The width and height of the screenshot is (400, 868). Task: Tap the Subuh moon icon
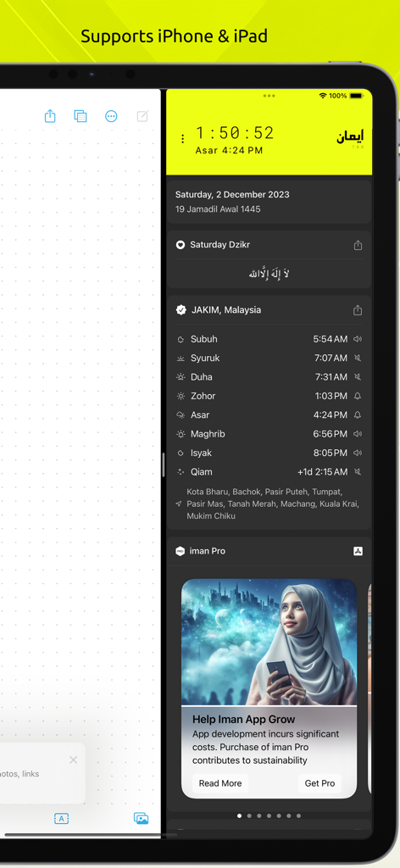pos(181,339)
